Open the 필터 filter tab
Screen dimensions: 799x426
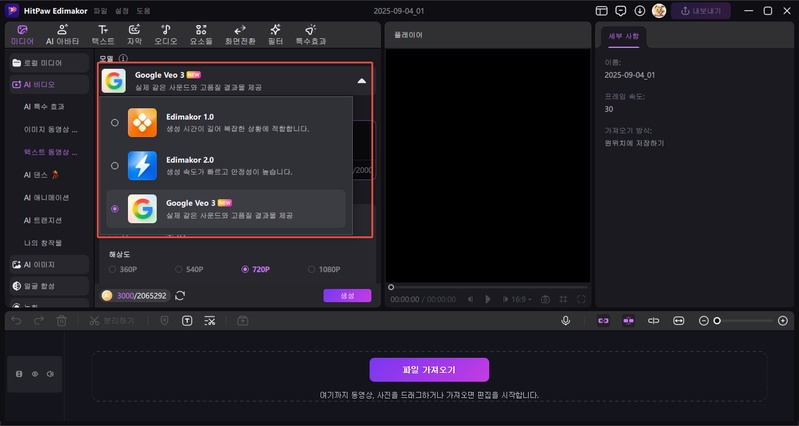(x=275, y=35)
